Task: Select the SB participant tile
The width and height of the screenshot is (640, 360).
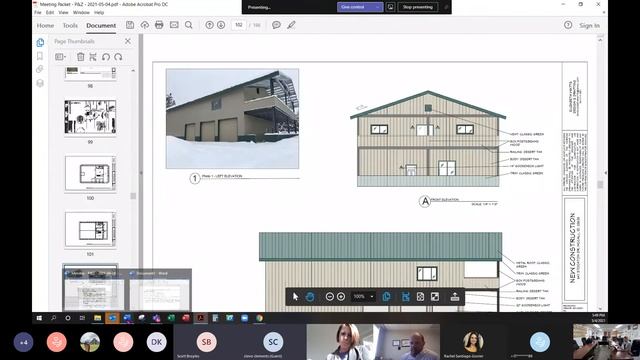Action: [x=207, y=342]
